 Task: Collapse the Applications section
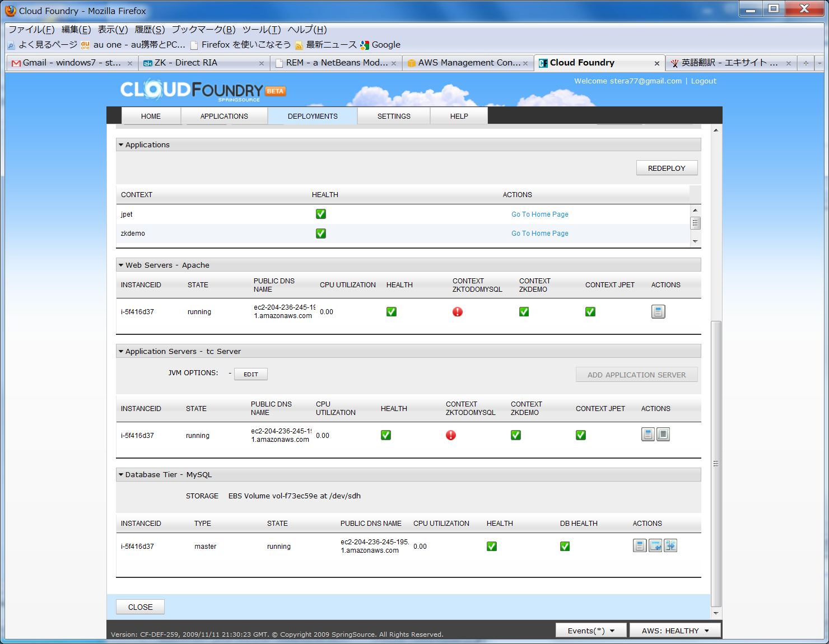pos(121,145)
